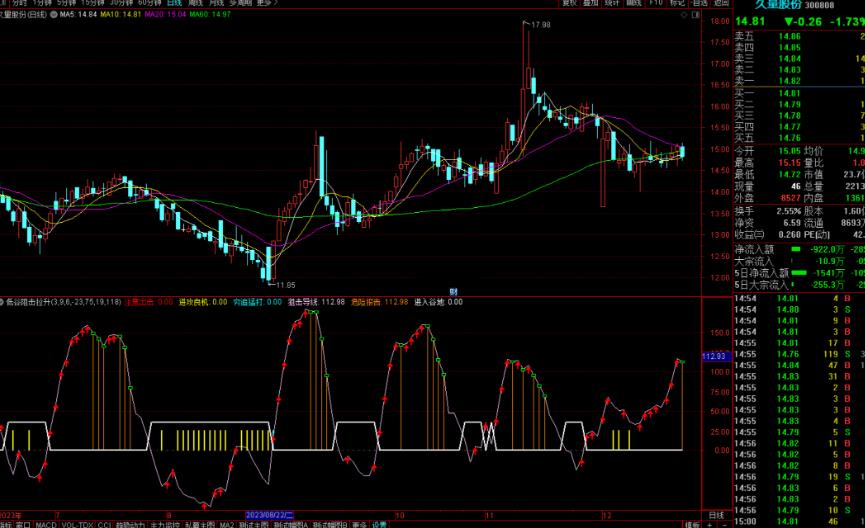The height and width of the screenshot is (528, 865).
Task: Click the 5日净流入额 value -1541万
Action: [x=828, y=273]
